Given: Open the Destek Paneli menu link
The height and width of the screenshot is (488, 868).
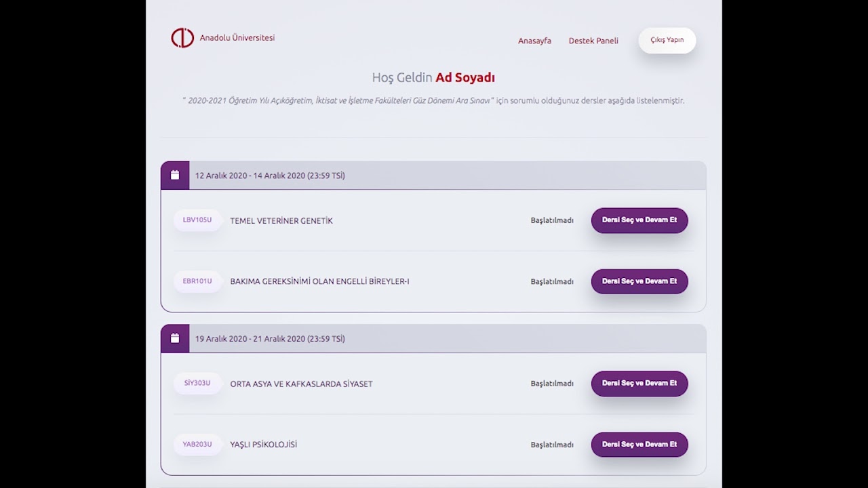Looking at the screenshot, I should [x=593, y=41].
